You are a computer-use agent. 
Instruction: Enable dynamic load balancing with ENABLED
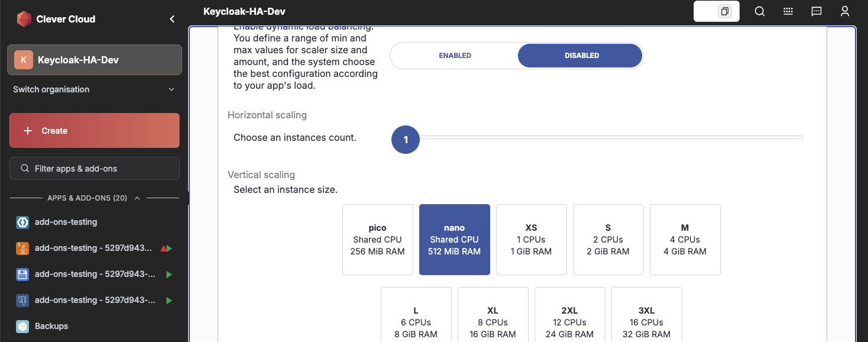coord(455,56)
